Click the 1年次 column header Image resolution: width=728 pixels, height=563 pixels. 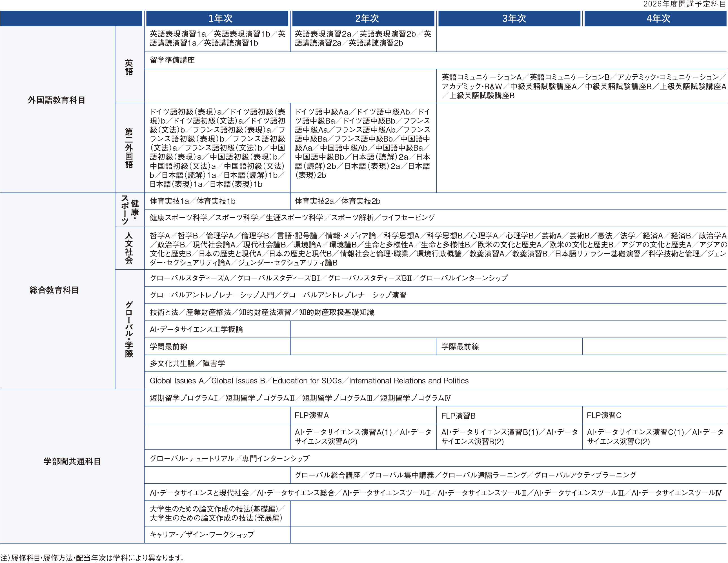[x=217, y=18]
